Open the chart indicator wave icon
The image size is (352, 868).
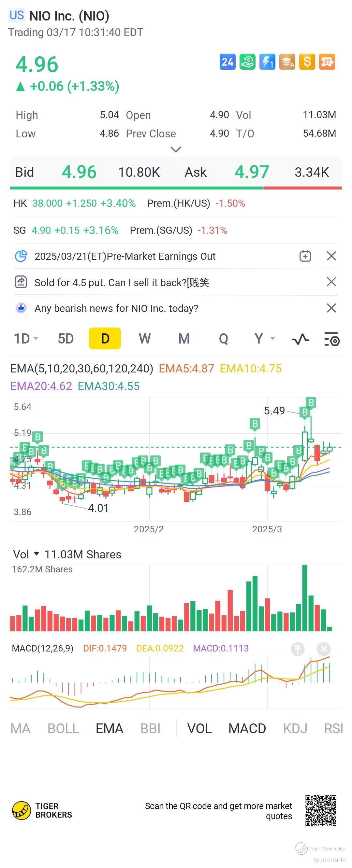301,339
